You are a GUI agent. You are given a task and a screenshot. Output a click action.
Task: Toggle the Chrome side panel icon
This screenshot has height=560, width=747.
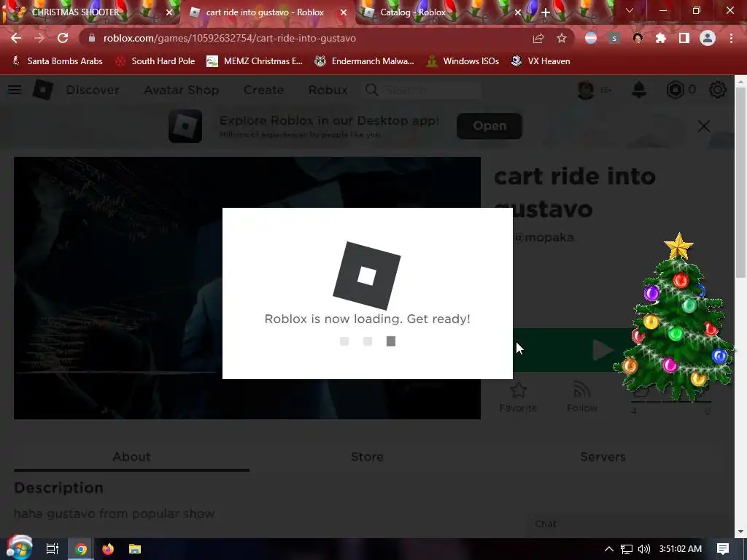point(684,38)
